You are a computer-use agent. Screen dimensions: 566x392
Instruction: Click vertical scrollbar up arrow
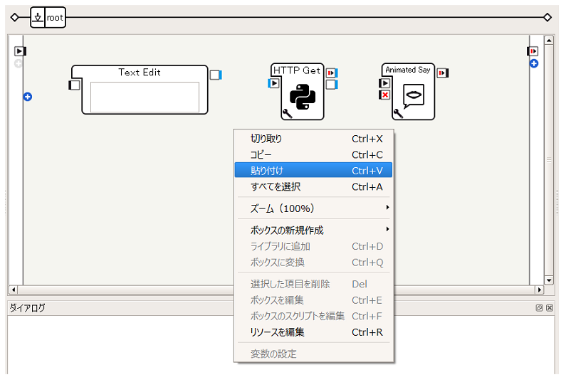(x=549, y=40)
